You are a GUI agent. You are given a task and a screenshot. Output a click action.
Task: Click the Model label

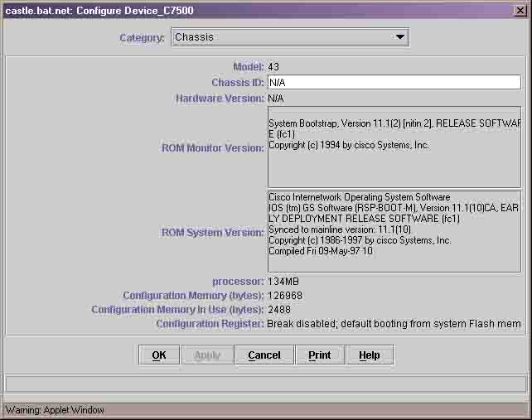click(249, 67)
